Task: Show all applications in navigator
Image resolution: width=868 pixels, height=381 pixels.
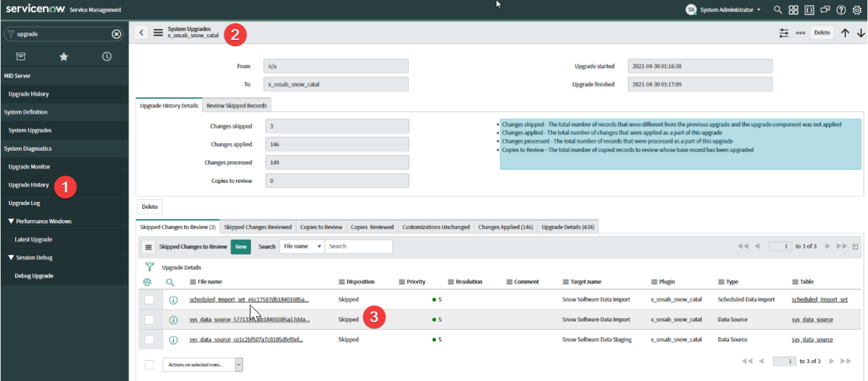Action: 21,56
